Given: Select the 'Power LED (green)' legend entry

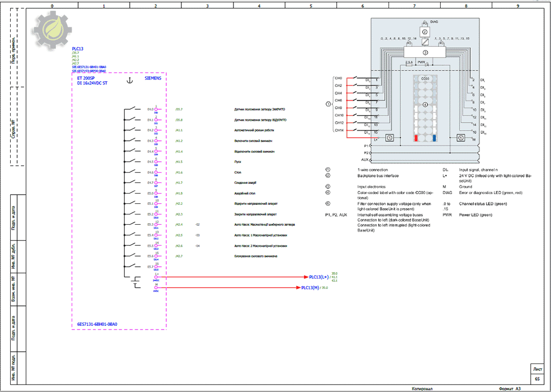Looking at the screenshot, I should pyautogui.click(x=476, y=215).
